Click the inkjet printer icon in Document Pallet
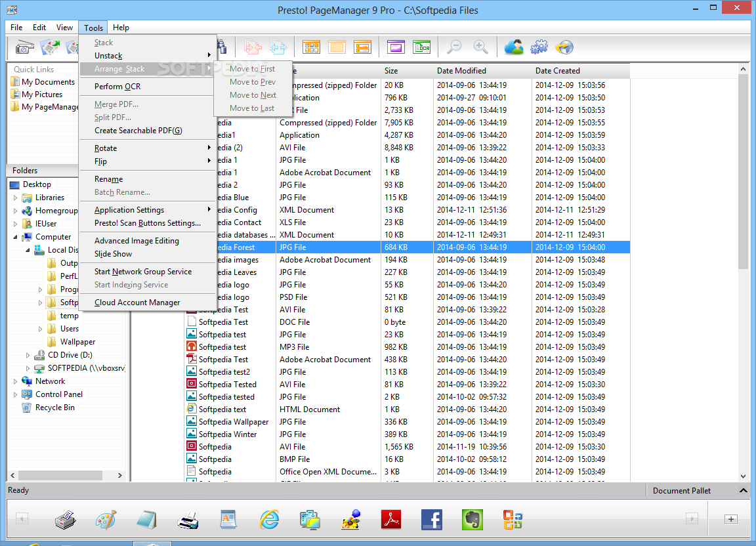 click(188, 520)
